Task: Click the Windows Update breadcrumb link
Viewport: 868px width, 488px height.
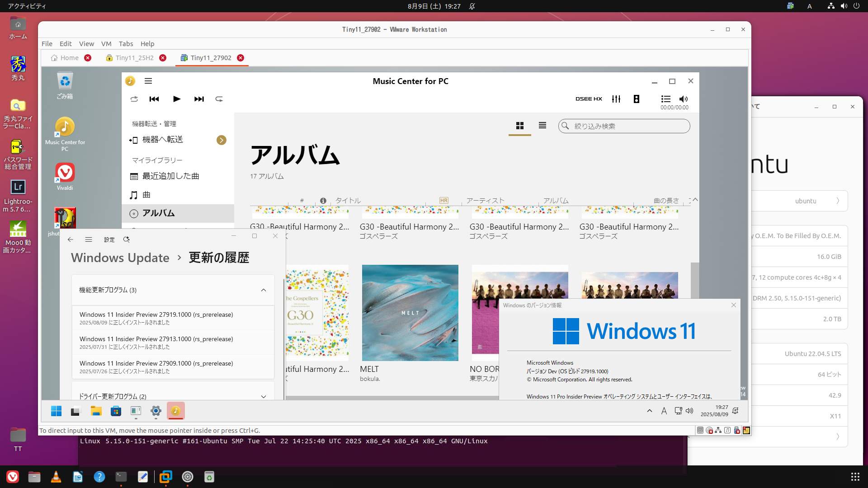Action: click(x=120, y=258)
